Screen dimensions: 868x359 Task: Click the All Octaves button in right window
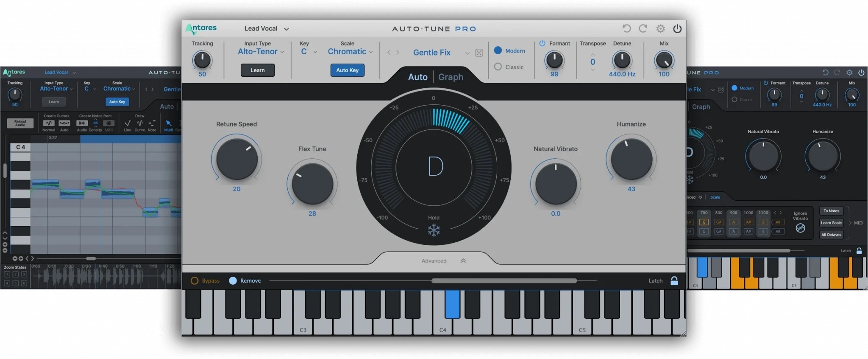coord(831,235)
